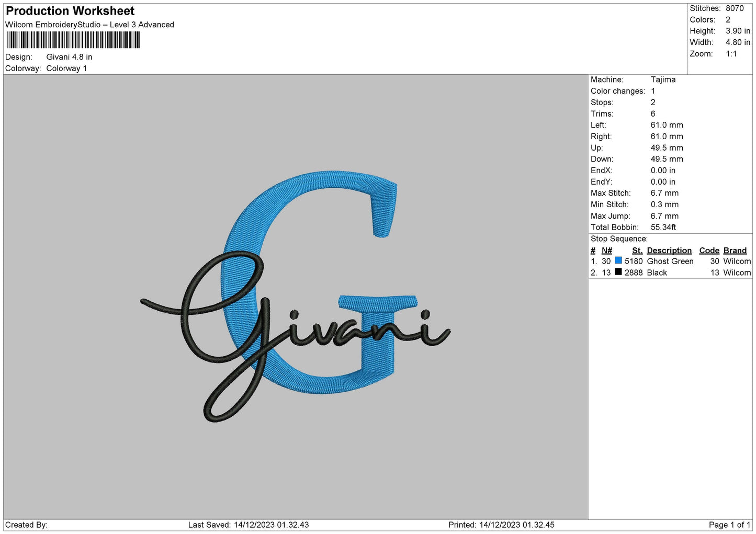Click the Min Stitch value '0.3 mm'
This screenshot has width=756, height=534.
coord(664,204)
